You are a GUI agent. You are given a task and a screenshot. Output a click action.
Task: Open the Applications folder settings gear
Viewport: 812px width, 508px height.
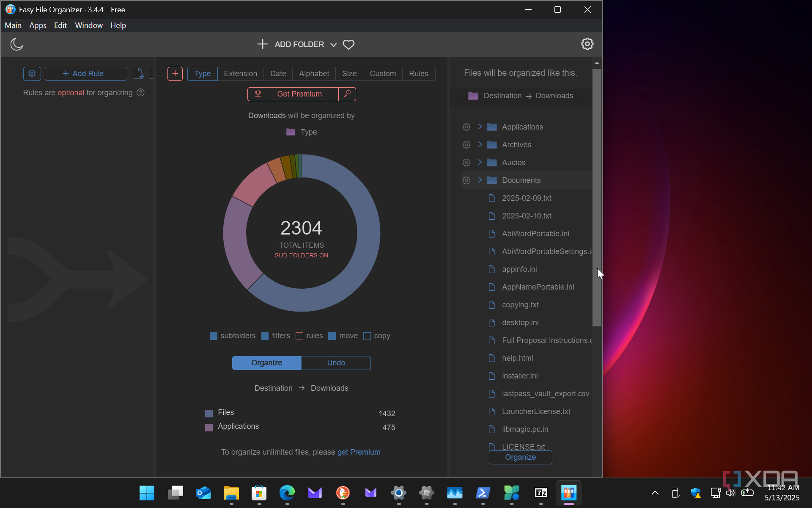click(466, 127)
